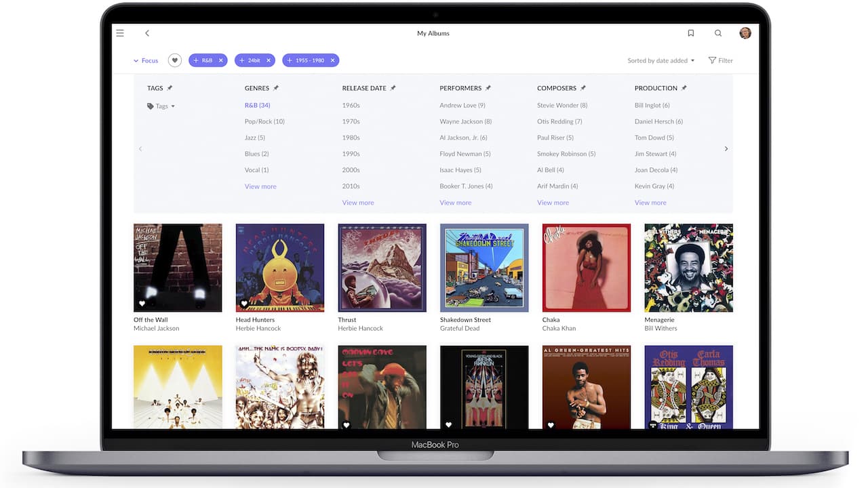Pin the PRODUCTION column
The image size is (868, 488).
[x=684, y=88]
